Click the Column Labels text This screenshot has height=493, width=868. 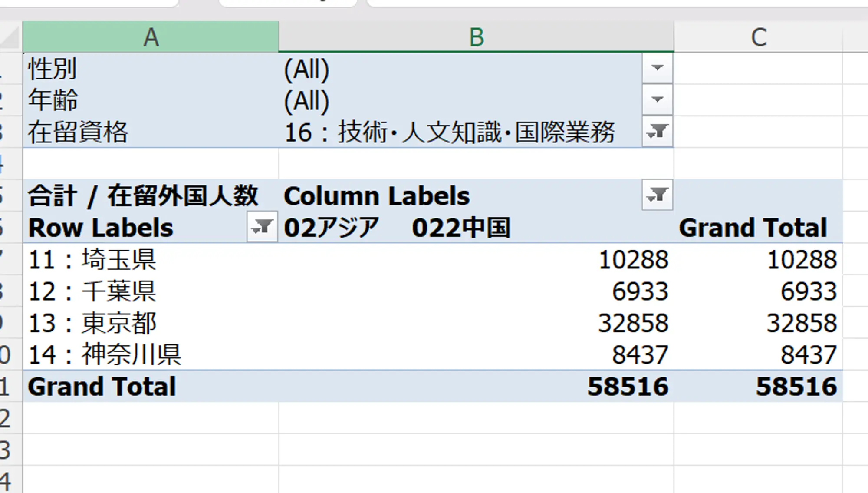pyautogui.click(x=377, y=196)
